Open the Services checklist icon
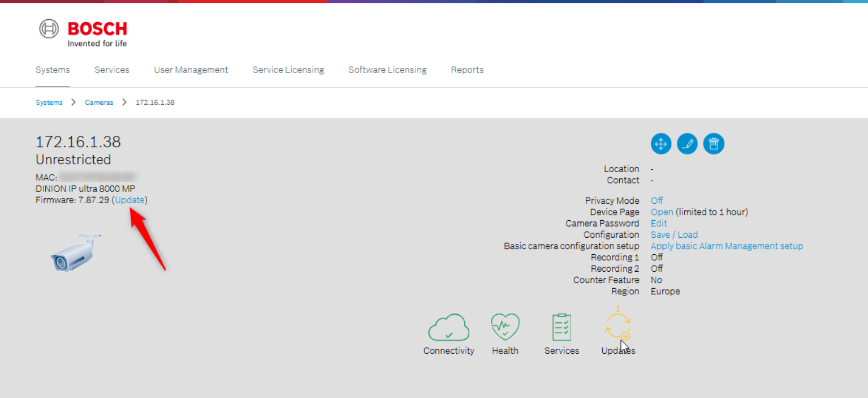 pyautogui.click(x=562, y=328)
